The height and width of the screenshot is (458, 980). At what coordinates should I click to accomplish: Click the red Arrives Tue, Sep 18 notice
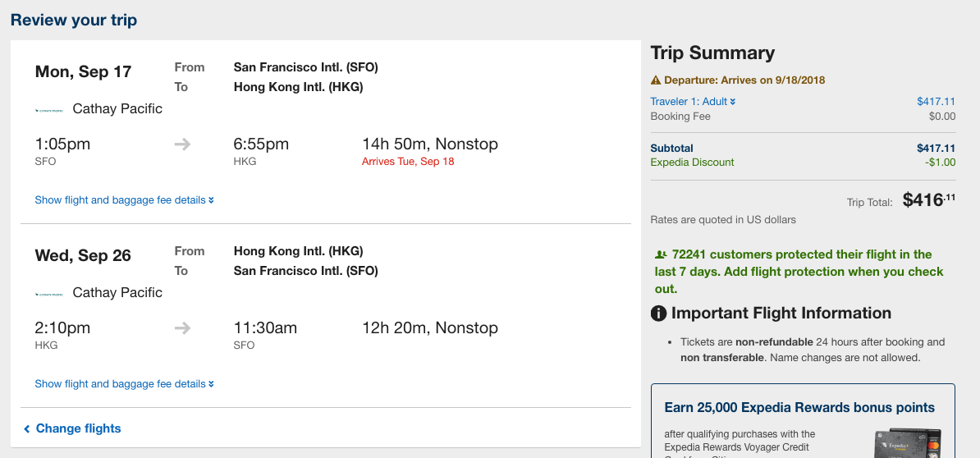click(x=408, y=162)
